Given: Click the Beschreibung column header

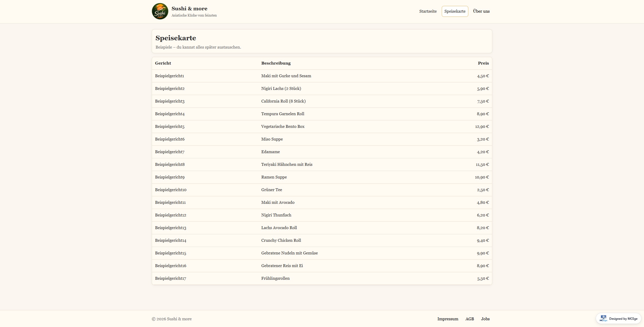Looking at the screenshot, I should (x=276, y=63).
